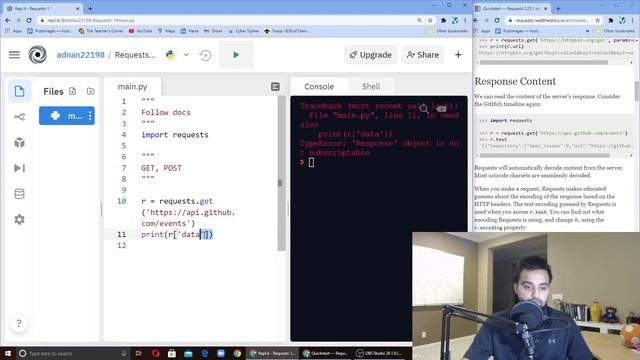Image resolution: width=640 pixels, height=360 pixels.
Task: Click the editor layout icon beside main.py
Action: coord(276,87)
